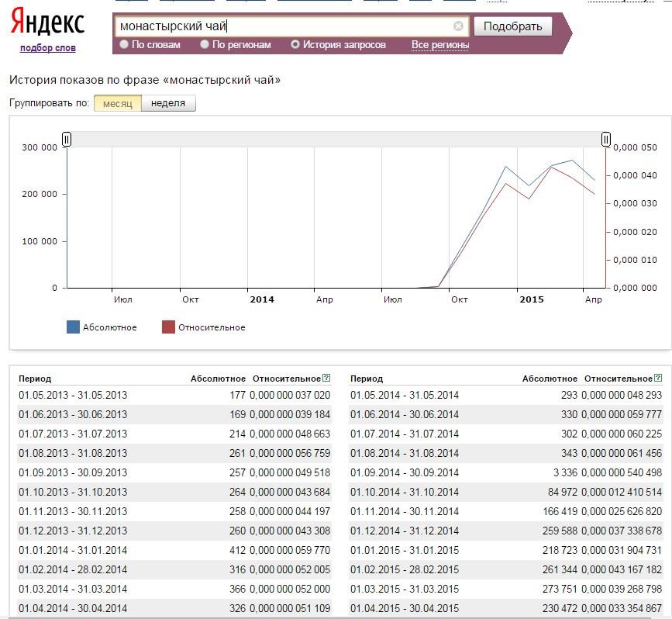Select the row 01.02.2014 - 28.02.2014
The height and width of the screenshot is (619, 672).
pos(174,569)
